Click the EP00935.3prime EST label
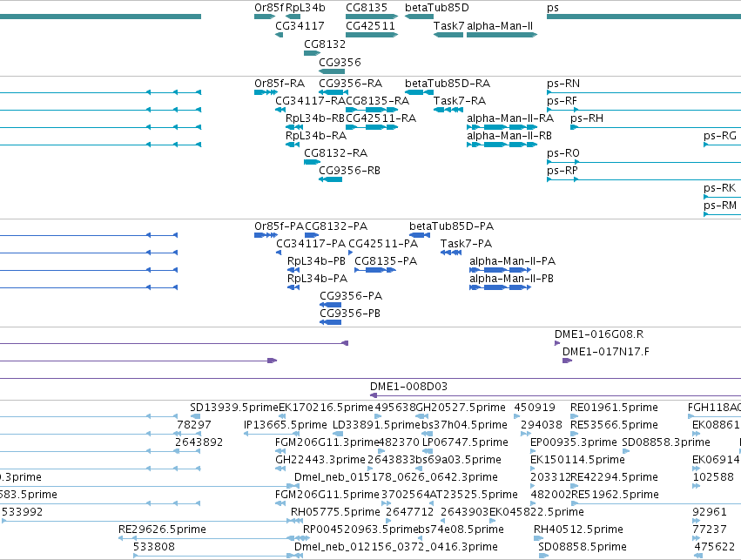 pyautogui.click(x=574, y=442)
